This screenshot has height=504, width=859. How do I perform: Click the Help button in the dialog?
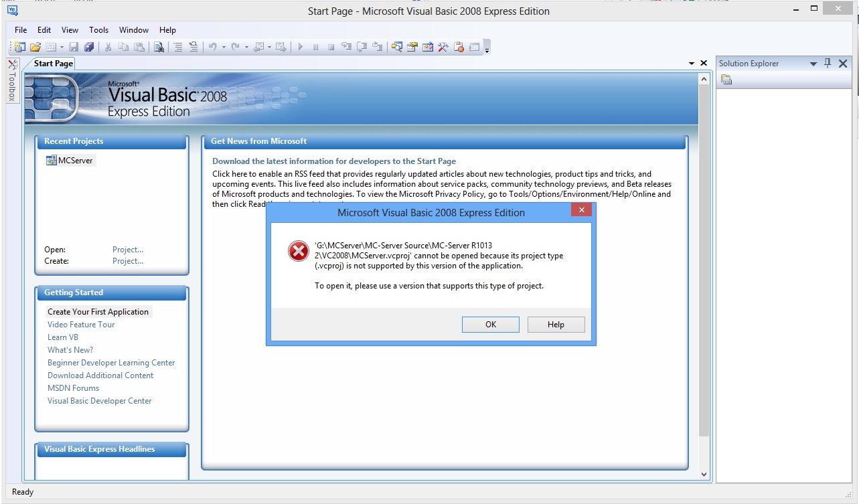tap(556, 325)
